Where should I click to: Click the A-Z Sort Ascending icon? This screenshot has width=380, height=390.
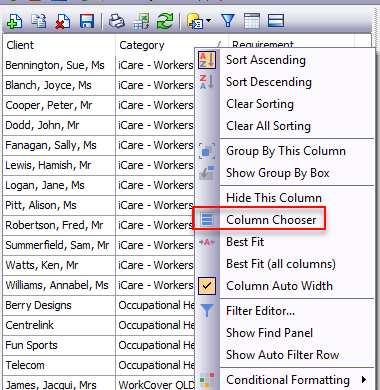207,60
